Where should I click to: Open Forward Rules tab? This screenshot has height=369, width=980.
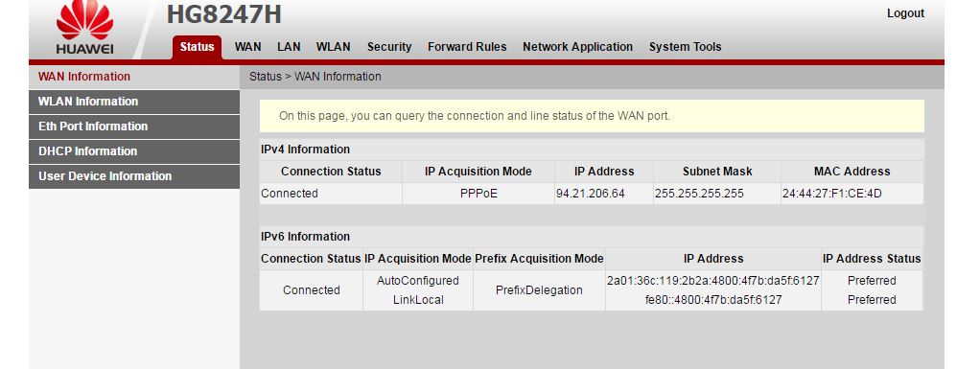(467, 47)
